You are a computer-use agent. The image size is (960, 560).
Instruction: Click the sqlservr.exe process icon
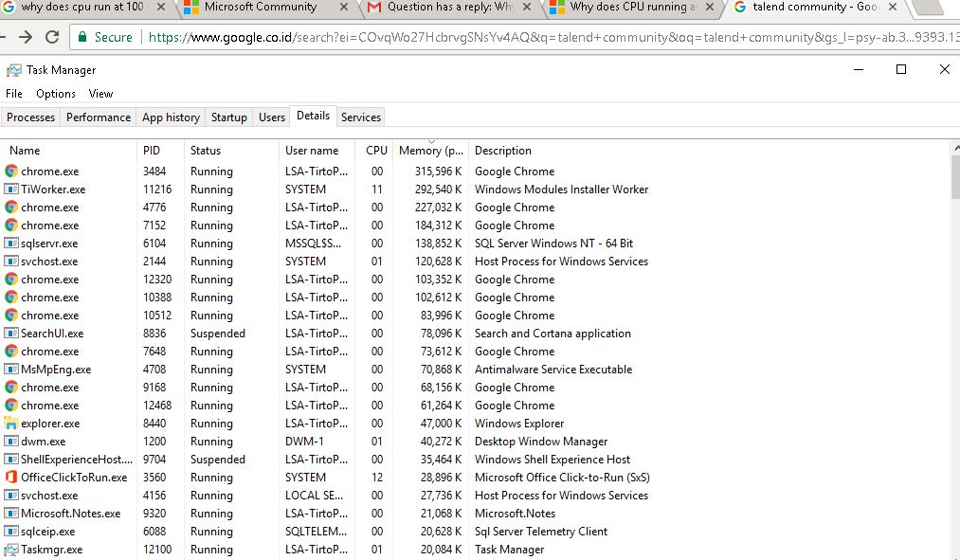[x=11, y=243]
